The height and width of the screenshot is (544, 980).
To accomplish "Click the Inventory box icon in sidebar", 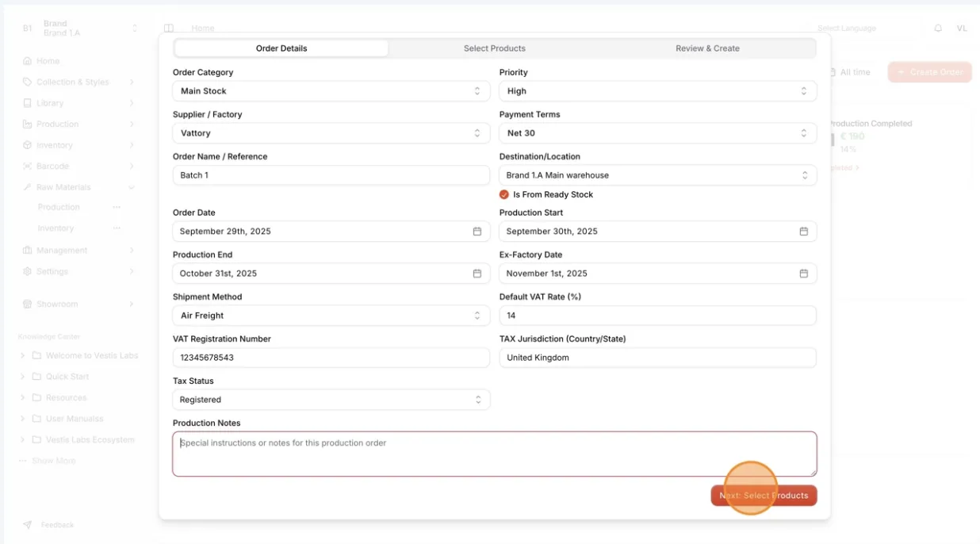I will [28, 145].
